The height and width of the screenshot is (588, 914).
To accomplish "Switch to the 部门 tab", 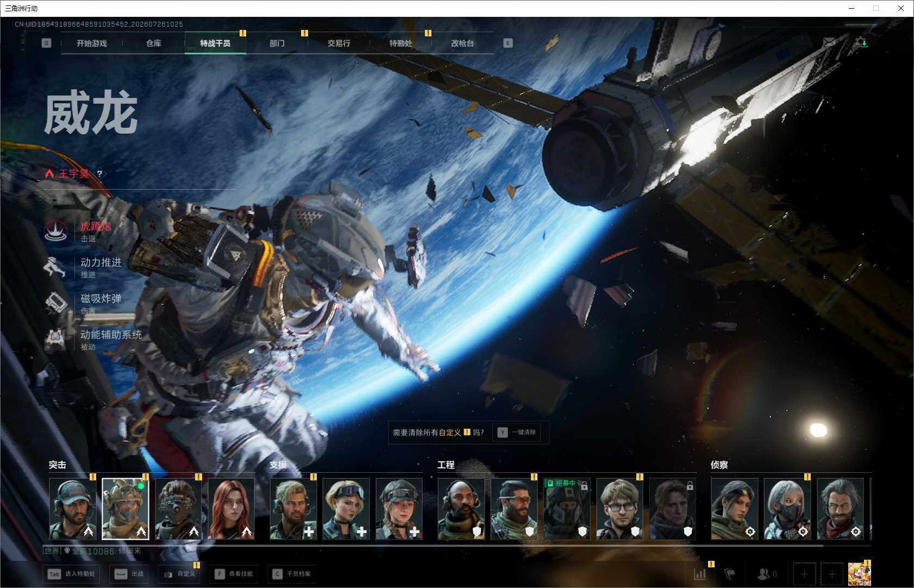I will click(x=277, y=43).
